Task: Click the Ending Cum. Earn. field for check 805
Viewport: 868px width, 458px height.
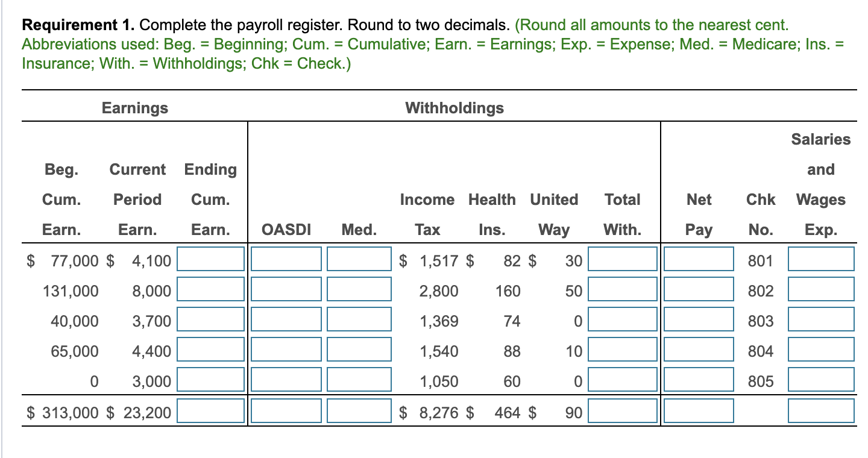Action: [210, 380]
